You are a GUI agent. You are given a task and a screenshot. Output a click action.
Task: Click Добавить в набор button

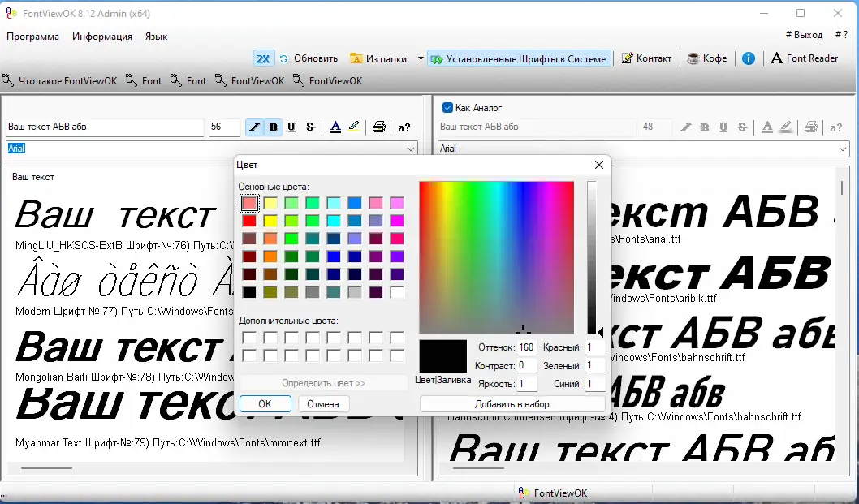512,403
